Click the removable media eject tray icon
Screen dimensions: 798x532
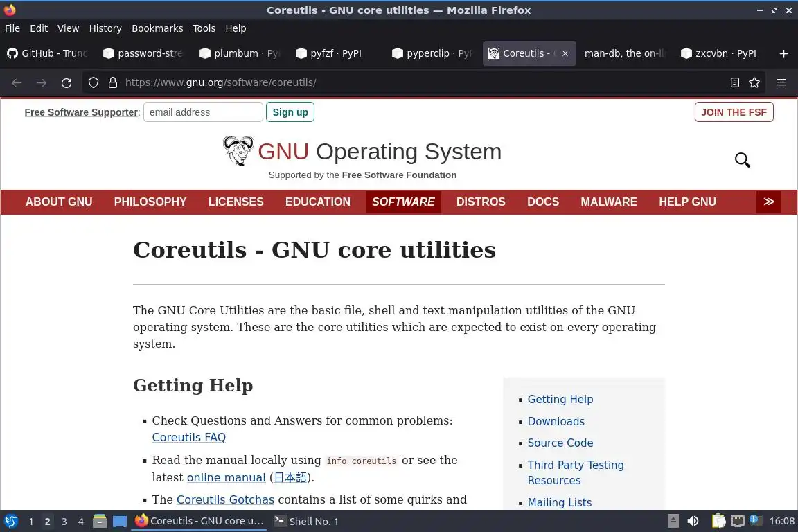673,521
